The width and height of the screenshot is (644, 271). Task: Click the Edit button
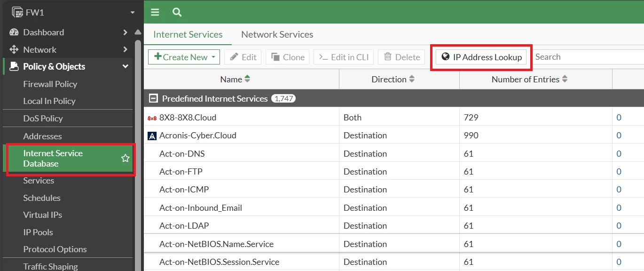click(x=243, y=57)
